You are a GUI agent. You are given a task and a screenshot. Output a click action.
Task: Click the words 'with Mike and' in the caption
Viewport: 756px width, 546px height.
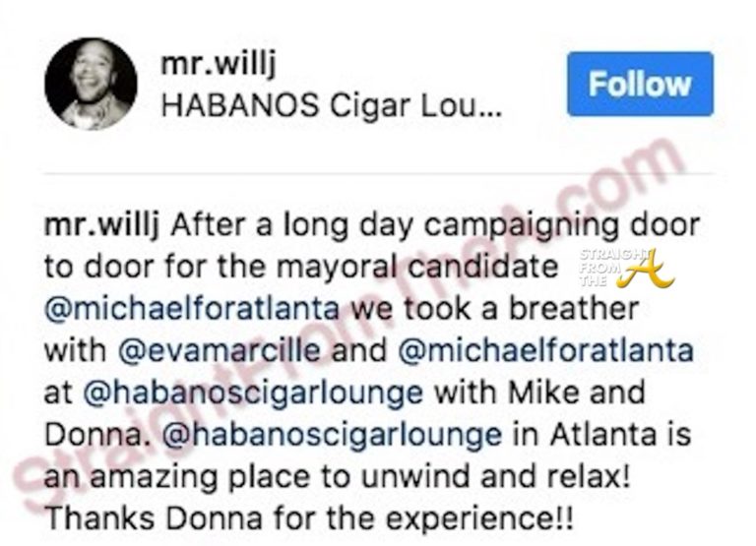[540, 393]
